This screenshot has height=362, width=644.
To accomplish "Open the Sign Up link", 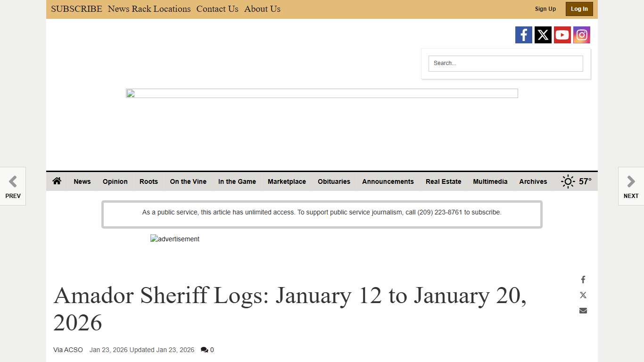I will click(545, 8).
